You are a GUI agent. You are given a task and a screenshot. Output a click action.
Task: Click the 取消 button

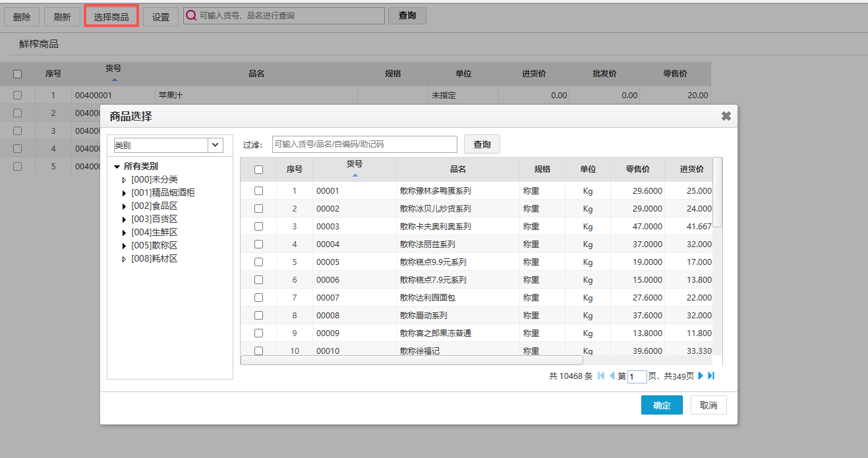[709, 405]
